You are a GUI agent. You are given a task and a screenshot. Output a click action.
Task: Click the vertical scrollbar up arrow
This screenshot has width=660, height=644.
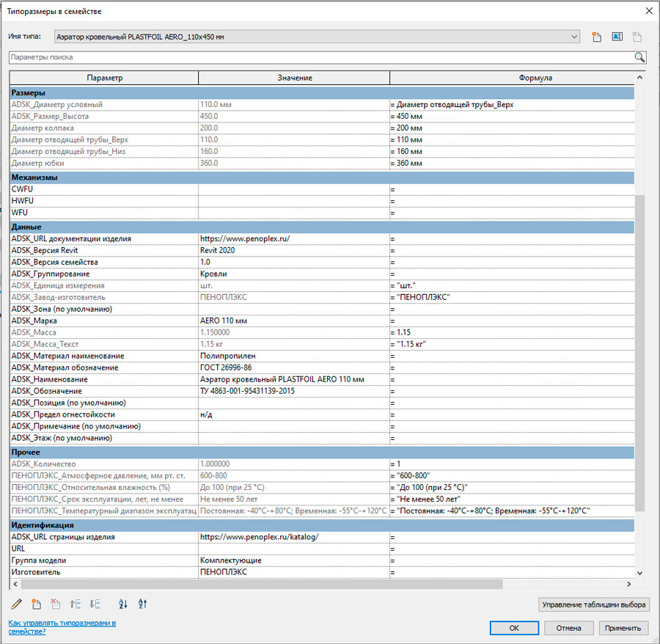point(639,78)
